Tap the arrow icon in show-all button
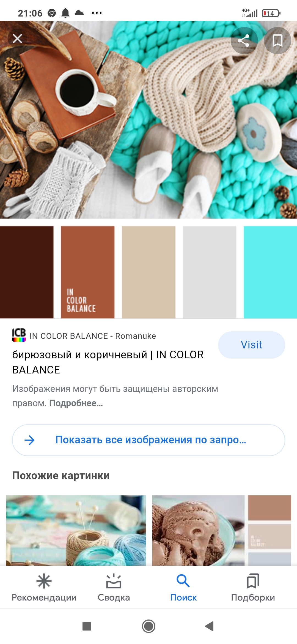 point(29,440)
